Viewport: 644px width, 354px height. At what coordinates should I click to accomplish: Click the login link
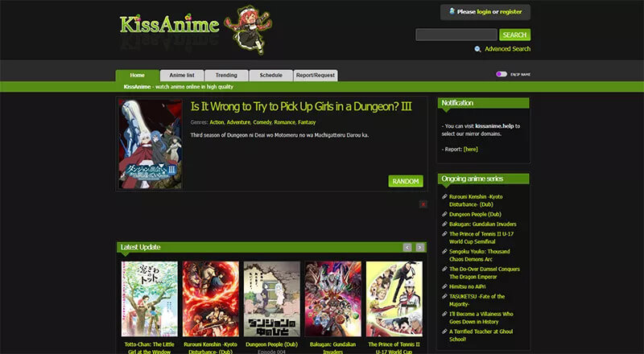[484, 12]
